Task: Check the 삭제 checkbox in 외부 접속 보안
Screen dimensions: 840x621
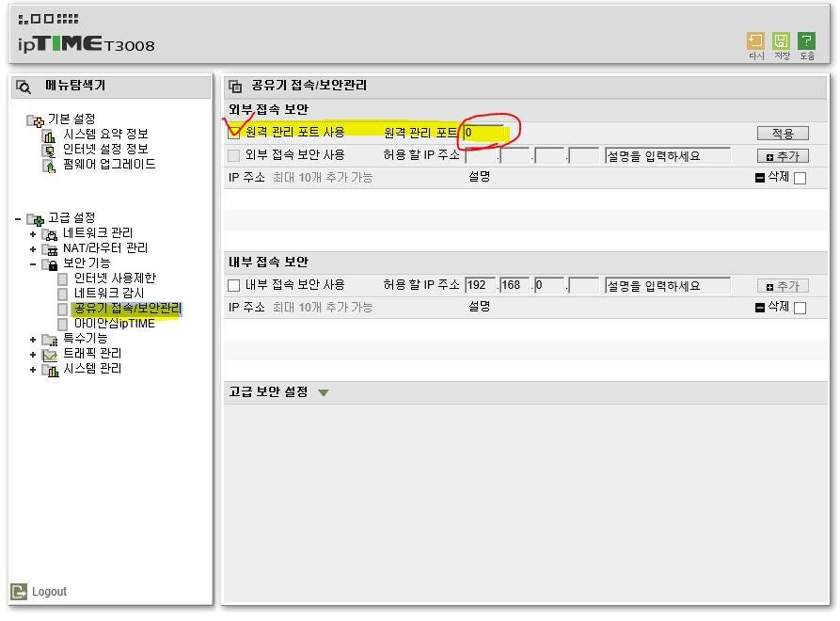Action: coord(800,178)
